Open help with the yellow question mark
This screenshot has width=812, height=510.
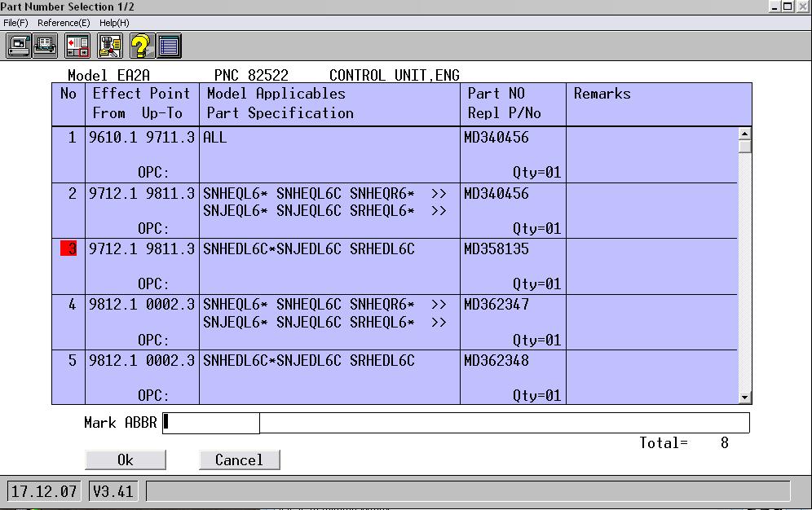140,46
